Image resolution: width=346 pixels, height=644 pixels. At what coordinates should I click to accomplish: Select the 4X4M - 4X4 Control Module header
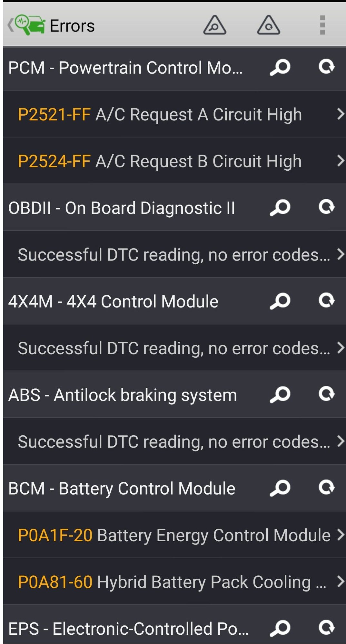(x=113, y=301)
